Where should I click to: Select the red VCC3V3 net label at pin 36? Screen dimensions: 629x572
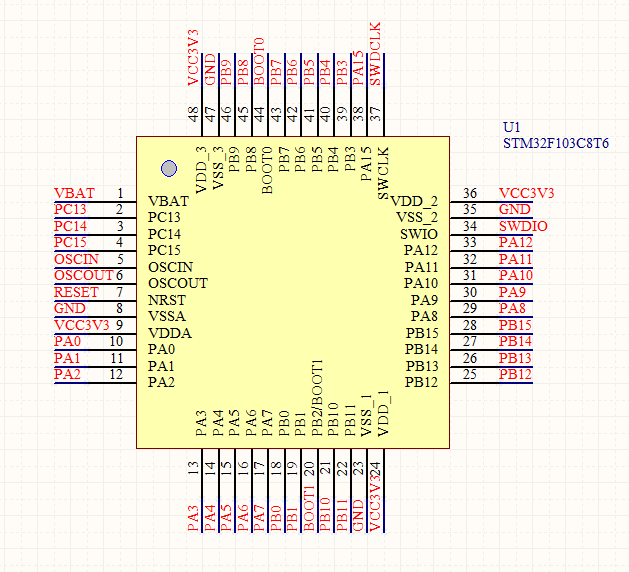tap(526, 193)
